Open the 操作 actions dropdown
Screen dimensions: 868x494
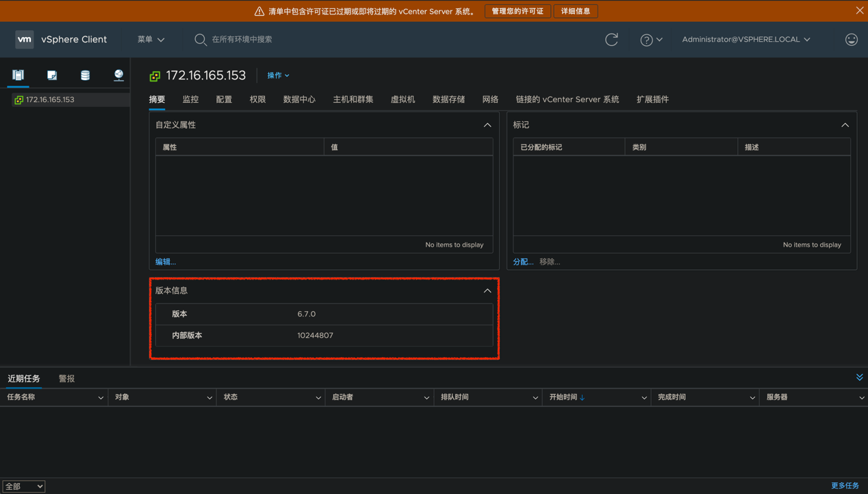coord(278,75)
